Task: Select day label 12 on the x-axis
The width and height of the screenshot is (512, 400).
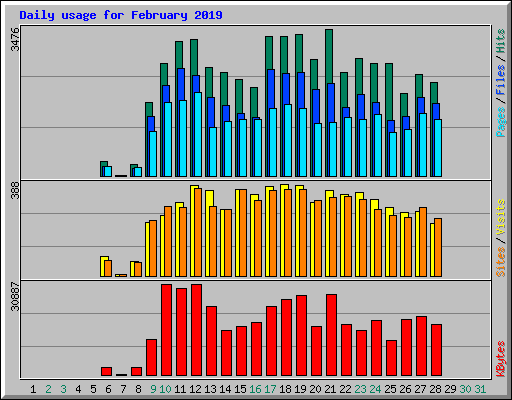Action: pos(195,389)
